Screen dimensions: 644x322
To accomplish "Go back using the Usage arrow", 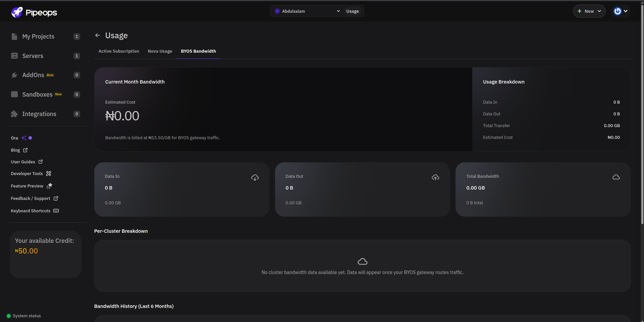I will click(x=98, y=35).
